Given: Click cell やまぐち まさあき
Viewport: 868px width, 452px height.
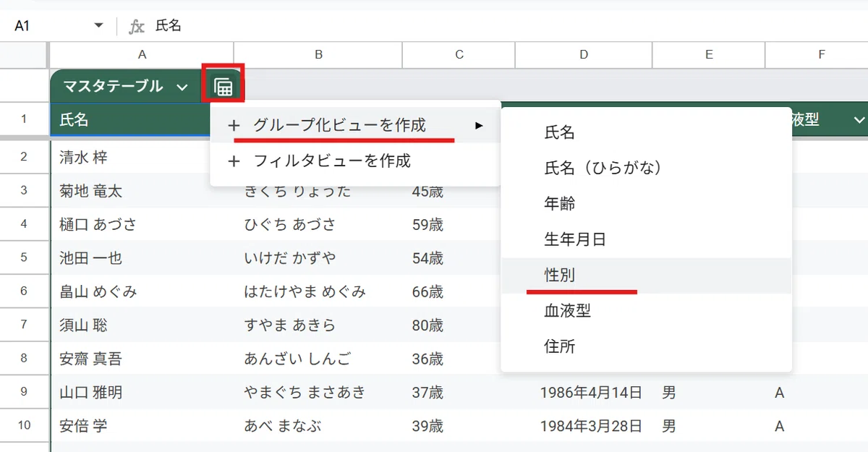Looking at the screenshot, I should pos(318,392).
